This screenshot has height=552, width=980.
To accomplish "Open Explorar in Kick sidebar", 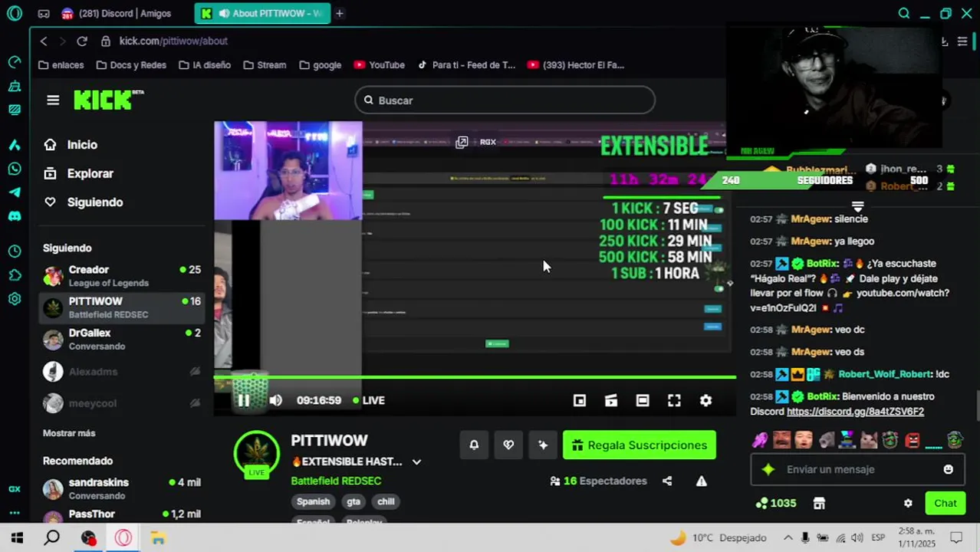I will pyautogui.click(x=78, y=173).
